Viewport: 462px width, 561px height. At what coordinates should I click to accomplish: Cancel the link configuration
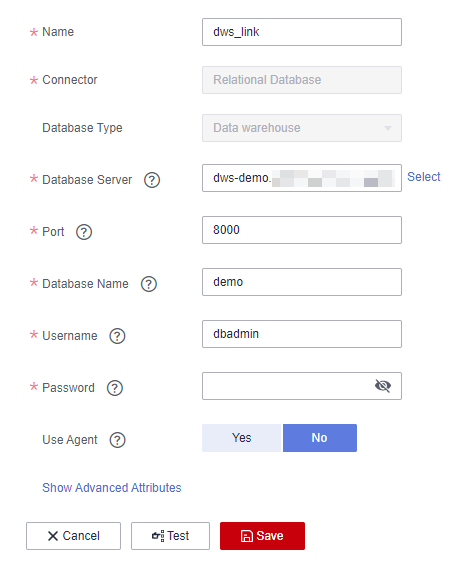pos(73,536)
